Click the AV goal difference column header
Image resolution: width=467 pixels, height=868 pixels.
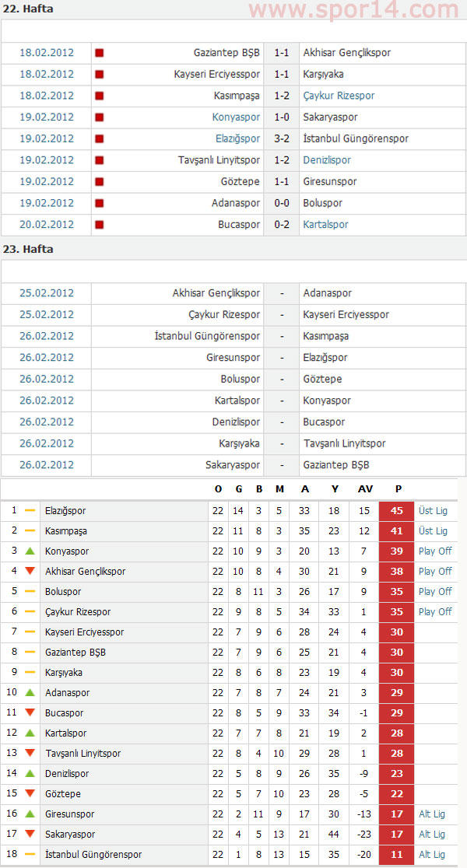[365, 488]
